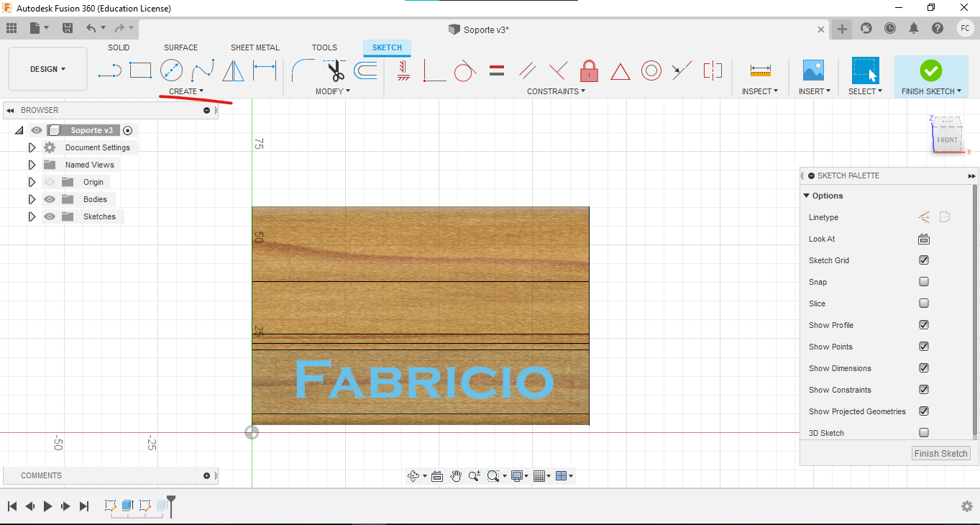Expand the Named Views tree node
The height and width of the screenshot is (525, 980).
tap(32, 165)
